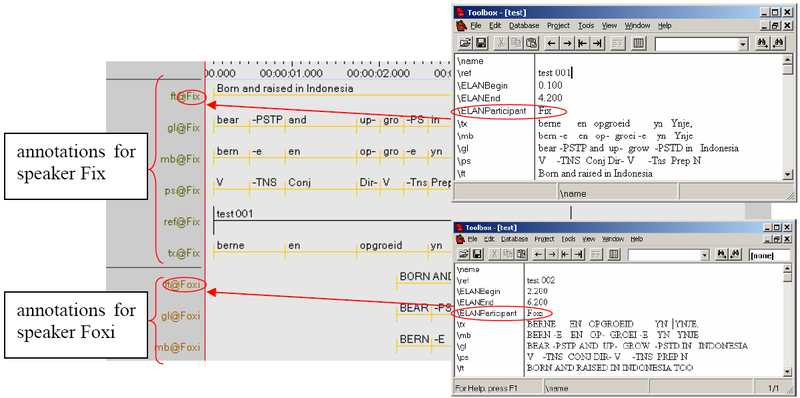
Task: Click Save disk icon in upper Toolbox window
Action: click(x=481, y=43)
